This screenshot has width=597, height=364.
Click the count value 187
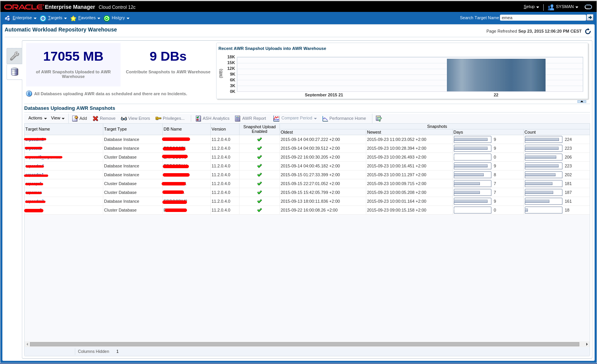pos(568,192)
